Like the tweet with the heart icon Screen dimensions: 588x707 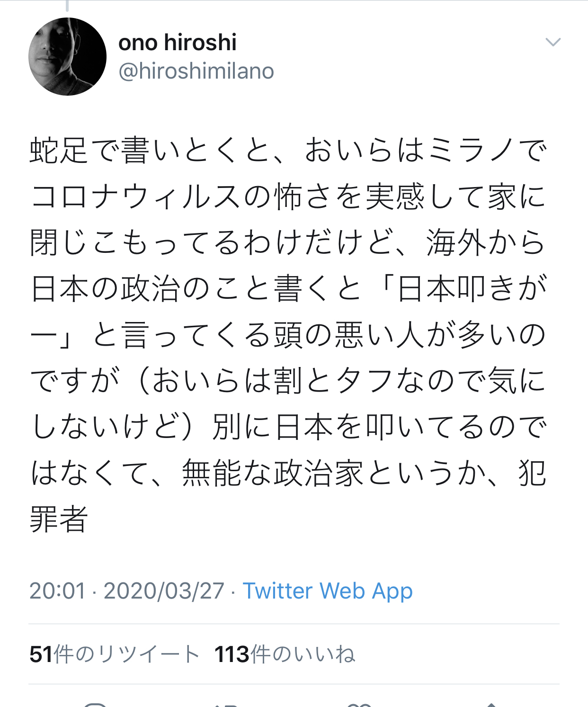coord(359,704)
